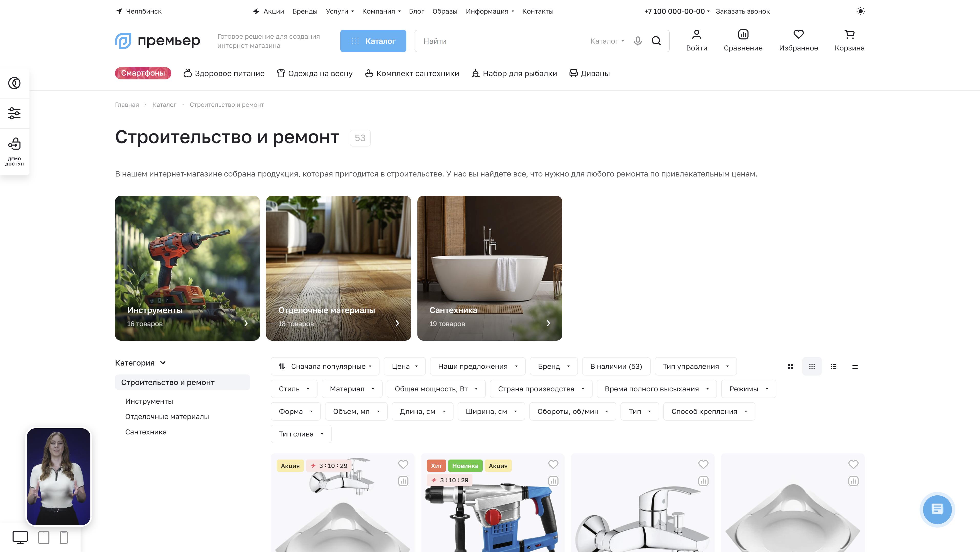Add first bathtub product to favorites heart
Screen dimensions: 980x552
click(x=403, y=464)
